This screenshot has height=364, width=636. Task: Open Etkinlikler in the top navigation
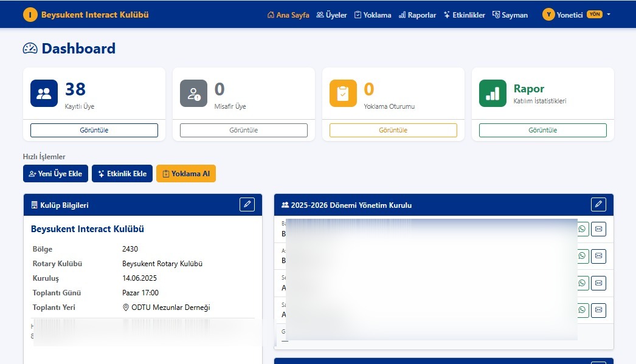pos(464,15)
